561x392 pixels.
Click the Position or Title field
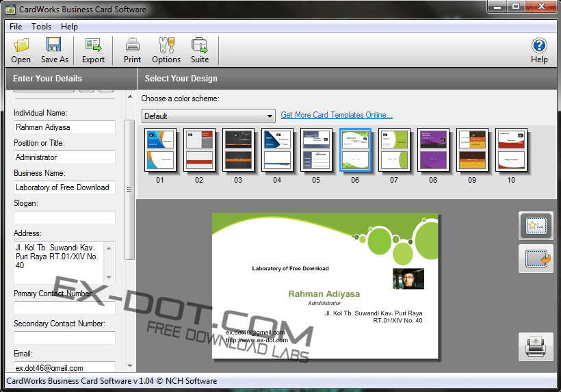pos(64,157)
